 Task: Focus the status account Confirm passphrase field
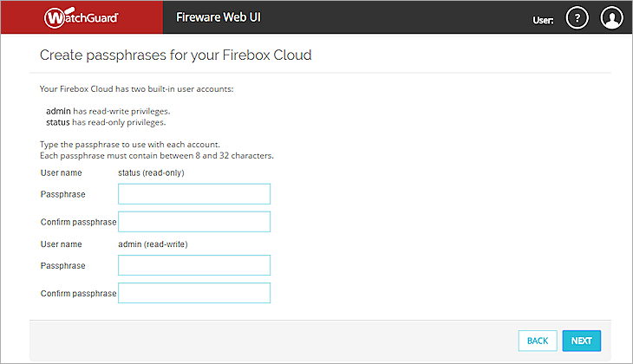[x=194, y=222]
